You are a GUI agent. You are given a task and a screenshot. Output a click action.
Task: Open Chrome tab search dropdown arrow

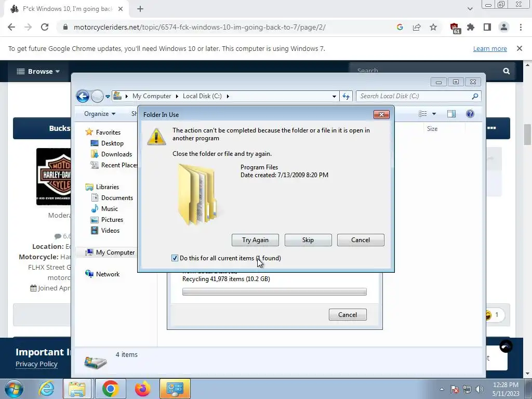(470, 9)
